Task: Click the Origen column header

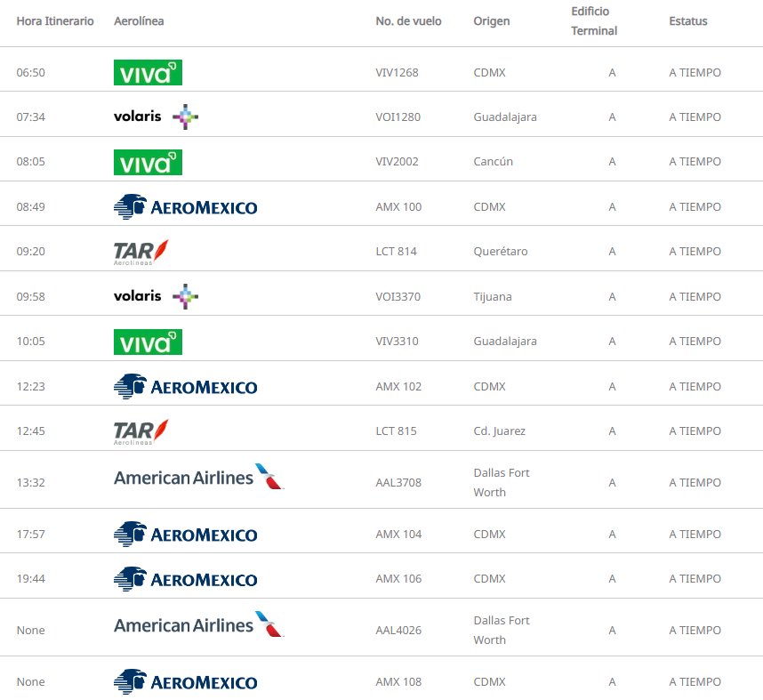Action: [x=492, y=21]
